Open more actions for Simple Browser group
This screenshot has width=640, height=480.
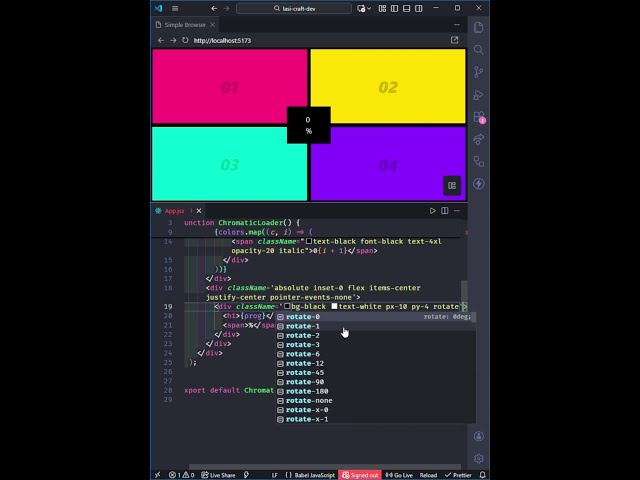pyautogui.click(x=457, y=25)
